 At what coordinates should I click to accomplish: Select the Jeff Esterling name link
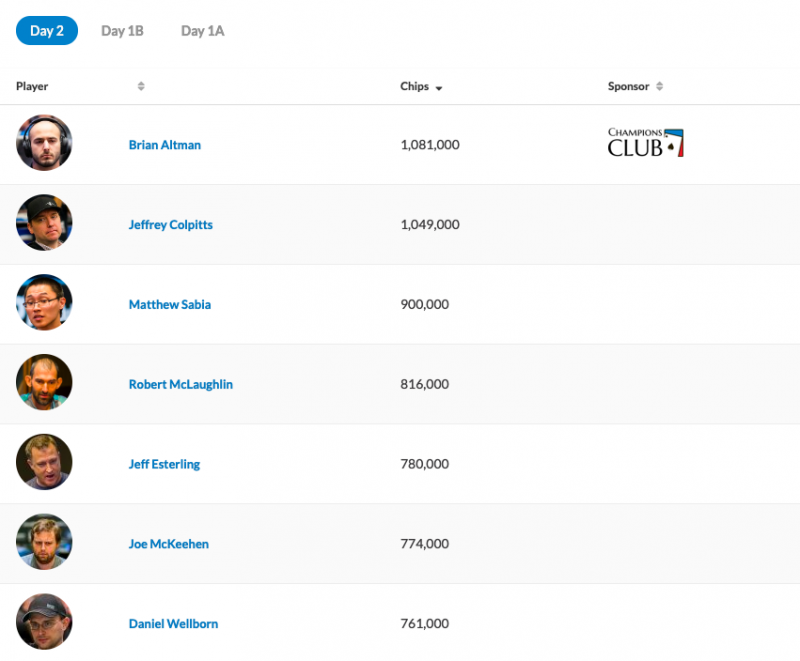[x=164, y=464]
